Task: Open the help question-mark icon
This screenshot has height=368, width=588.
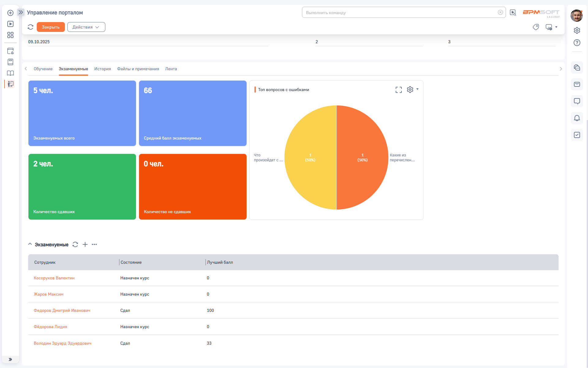Action: click(x=577, y=43)
